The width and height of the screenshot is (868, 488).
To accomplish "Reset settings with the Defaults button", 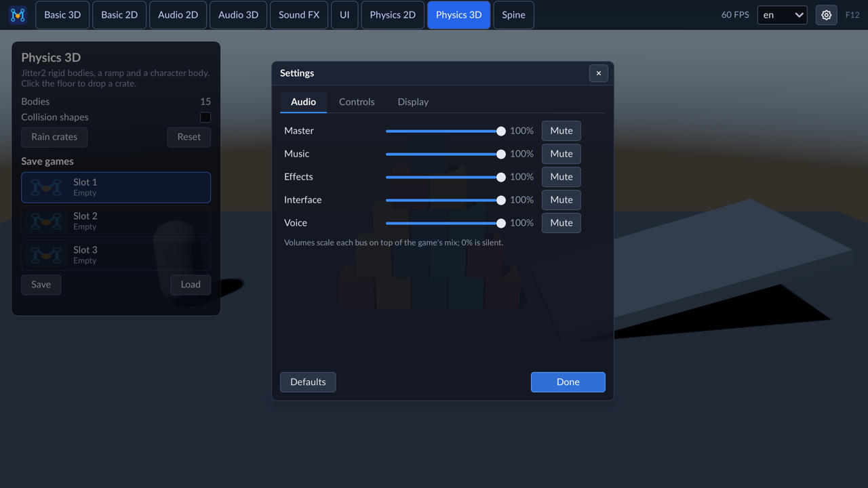I will (x=308, y=382).
